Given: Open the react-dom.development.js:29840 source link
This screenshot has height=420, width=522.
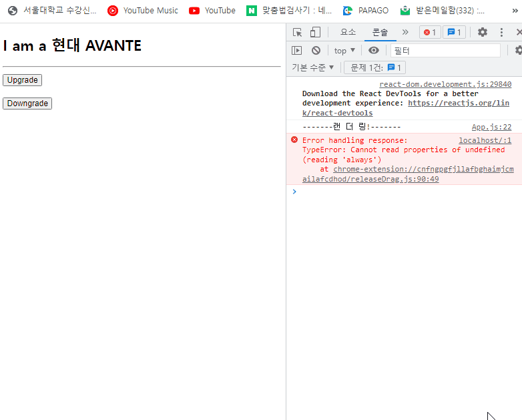Looking at the screenshot, I should coord(445,84).
